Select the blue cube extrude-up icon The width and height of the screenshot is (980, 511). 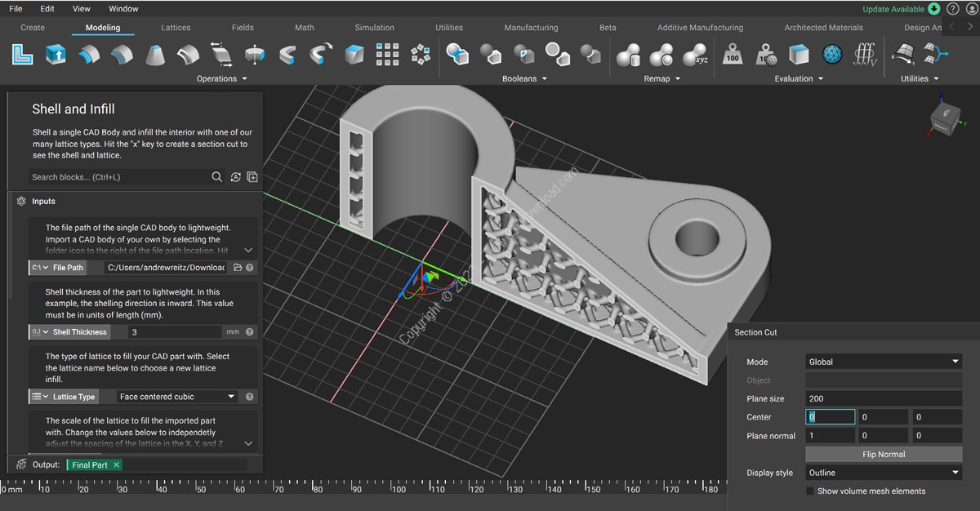pos(56,55)
